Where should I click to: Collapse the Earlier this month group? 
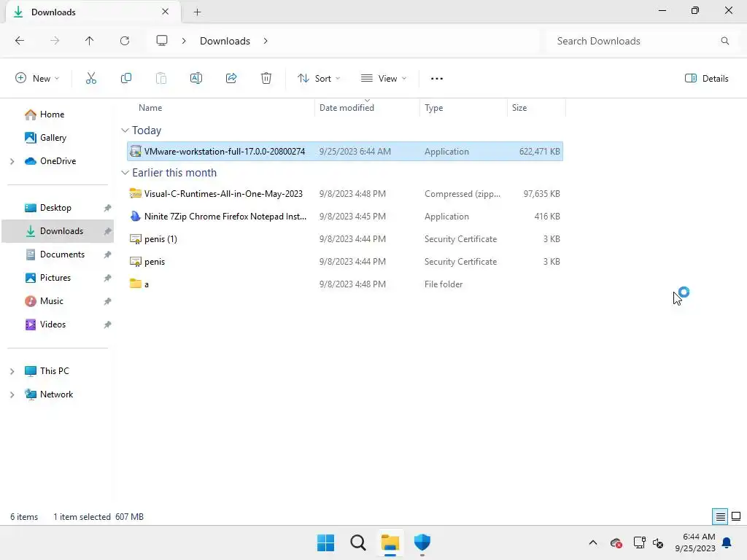(125, 172)
